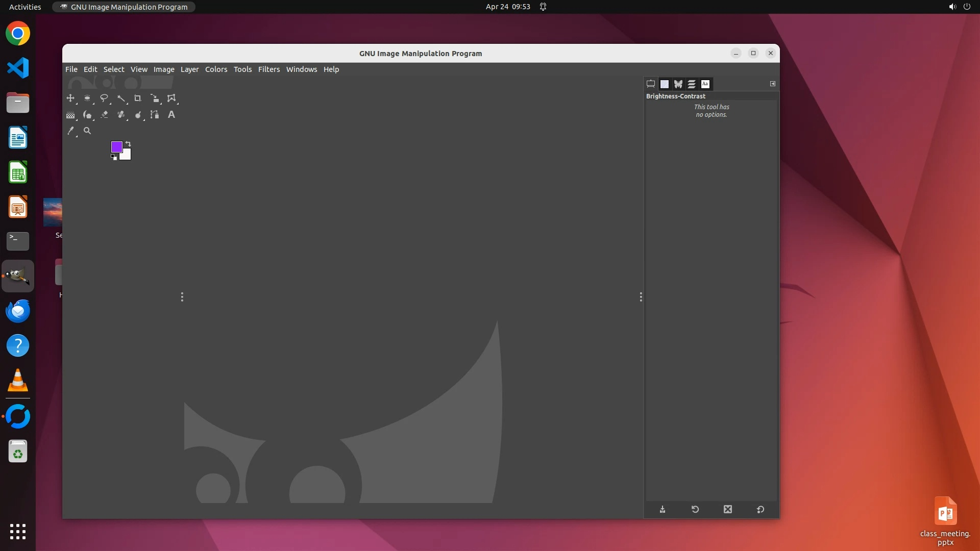Activate the Free Select lasso tool
Image resolution: width=980 pixels, height=551 pixels.
104,98
